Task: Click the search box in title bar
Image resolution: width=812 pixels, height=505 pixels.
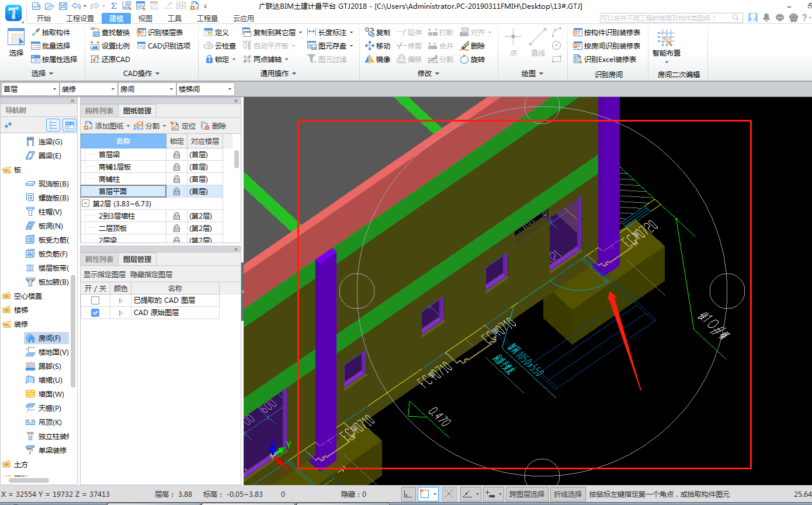Action: click(x=671, y=18)
